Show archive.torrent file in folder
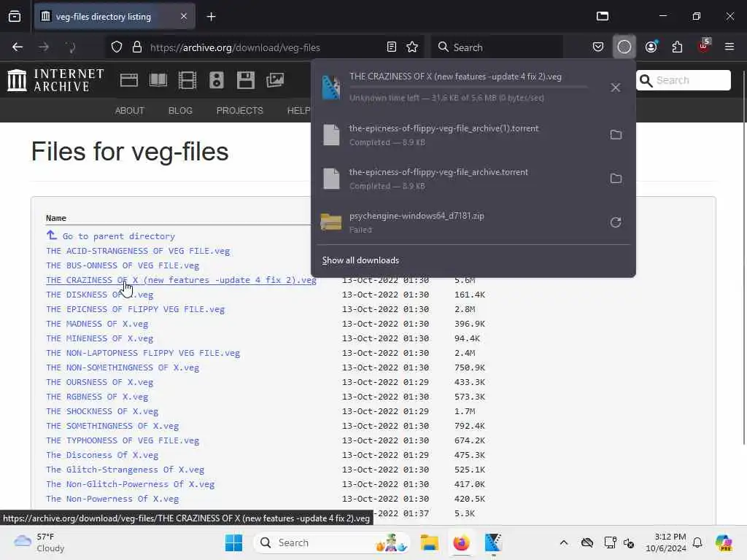This screenshot has width=747, height=560. pyautogui.click(x=616, y=179)
